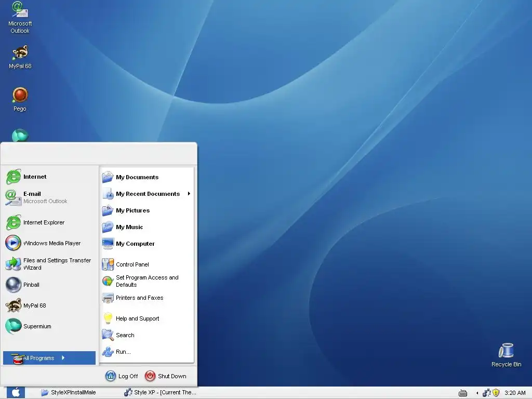Open Supermium from Start menu
This screenshot has height=399, width=532.
[x=29, y=326]
